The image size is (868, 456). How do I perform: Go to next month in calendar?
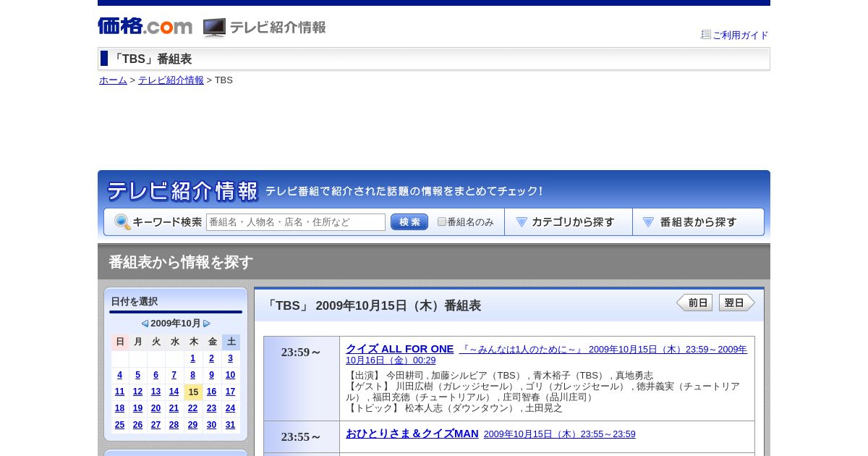coord(207,324)
